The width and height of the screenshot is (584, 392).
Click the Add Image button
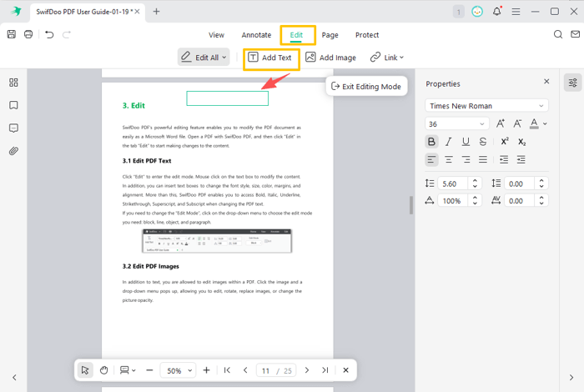pos(330,58)
